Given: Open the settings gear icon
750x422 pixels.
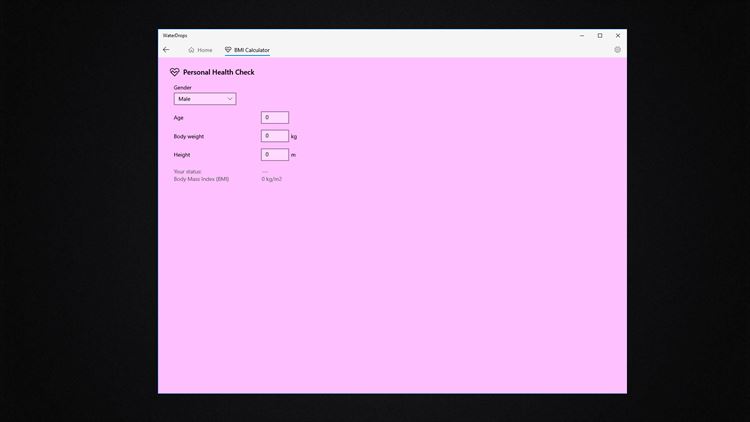Looking at the screenshot, I should 618,50.
